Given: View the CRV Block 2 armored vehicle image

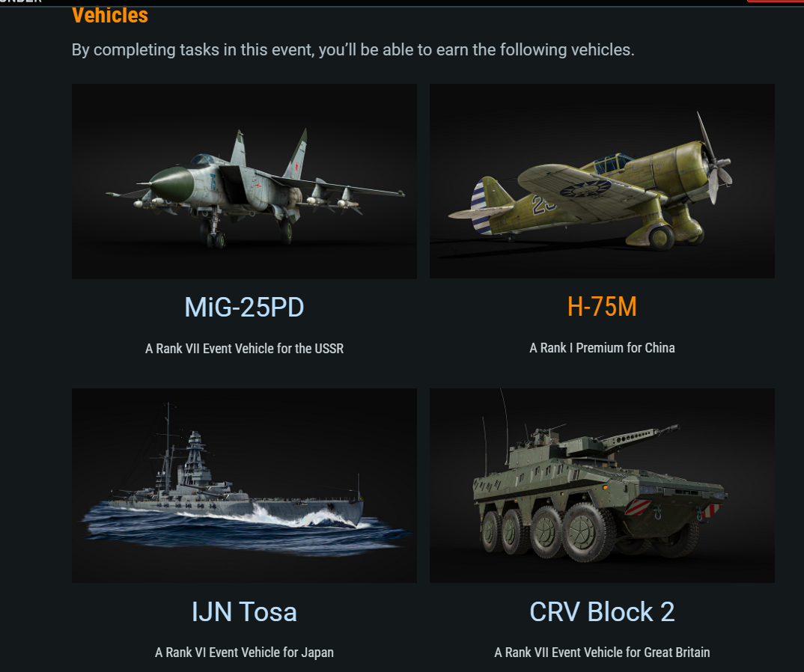Looking at the screenshot, I should (602, 485).
